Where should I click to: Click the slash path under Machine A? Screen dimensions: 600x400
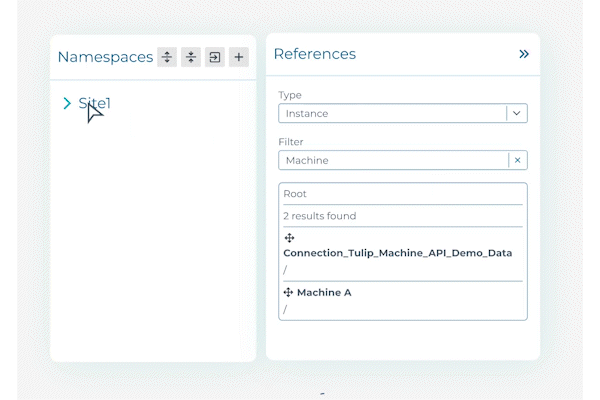coord(285,309)
